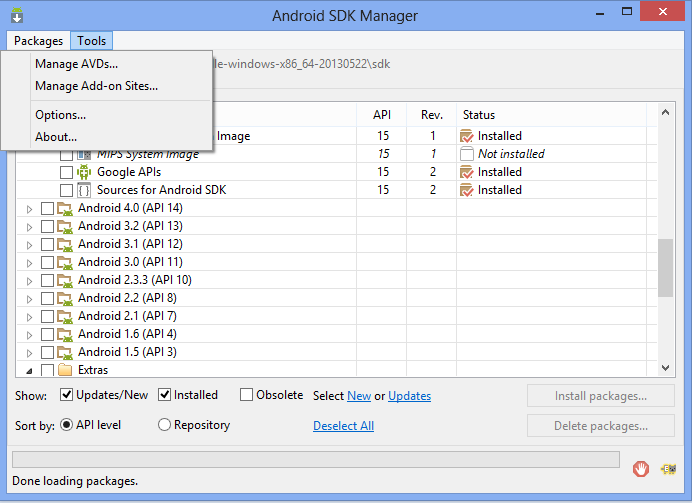Click the Installed status icon for Sources row
This screenshot has height=503, width=692.
point(466,190)
